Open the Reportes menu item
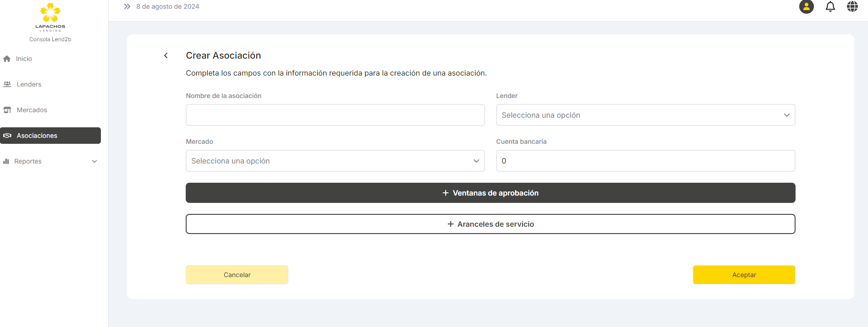Image resolution: width=868 pixels, height=327 pixels. (28, 161)
